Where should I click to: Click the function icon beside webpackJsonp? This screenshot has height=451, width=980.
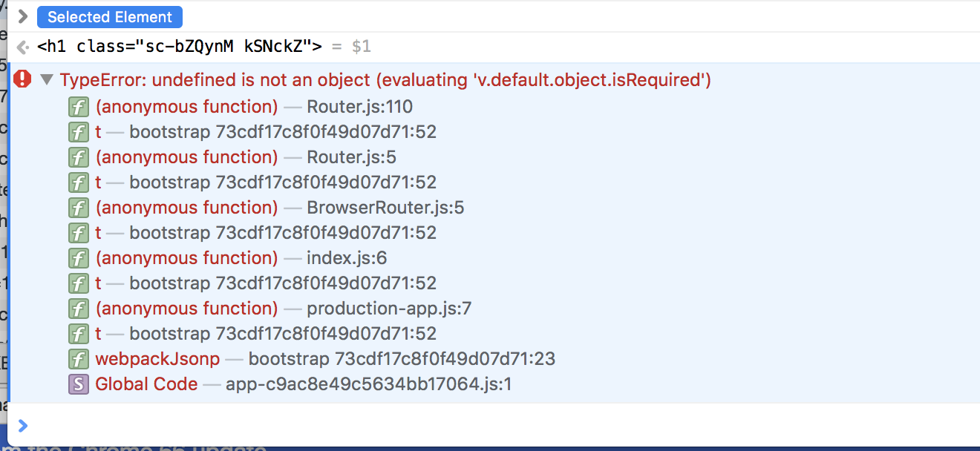[78, 358]
